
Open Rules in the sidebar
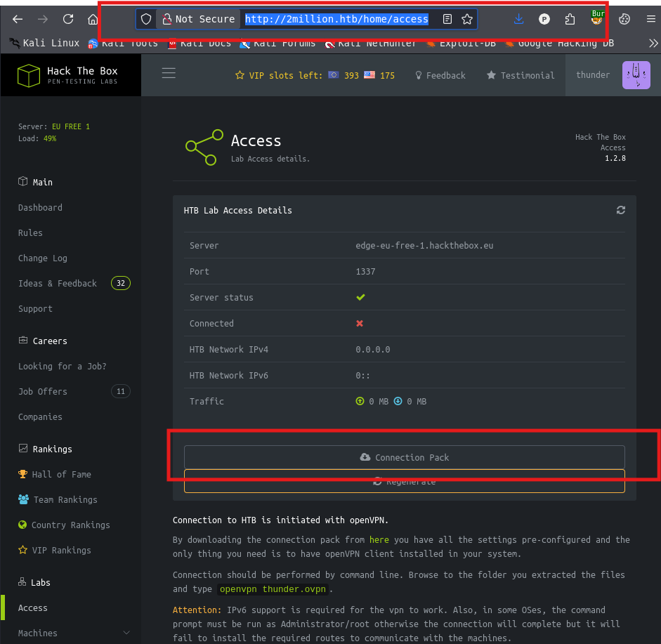[30, 232]
